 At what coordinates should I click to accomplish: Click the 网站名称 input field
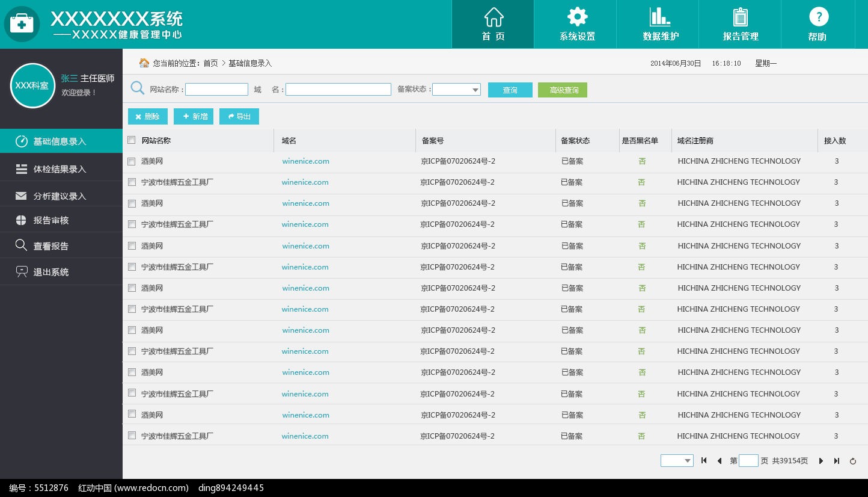pyautogui.click(x=216, y=90)
